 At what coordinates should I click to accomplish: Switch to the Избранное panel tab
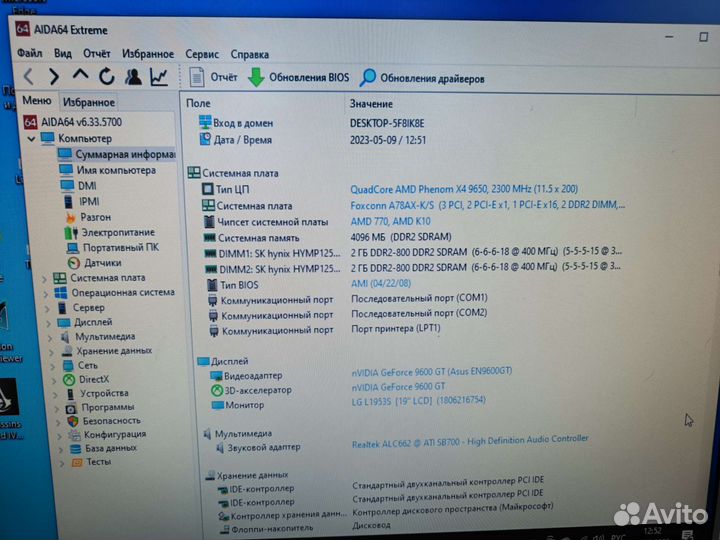(x=88, y=102)
